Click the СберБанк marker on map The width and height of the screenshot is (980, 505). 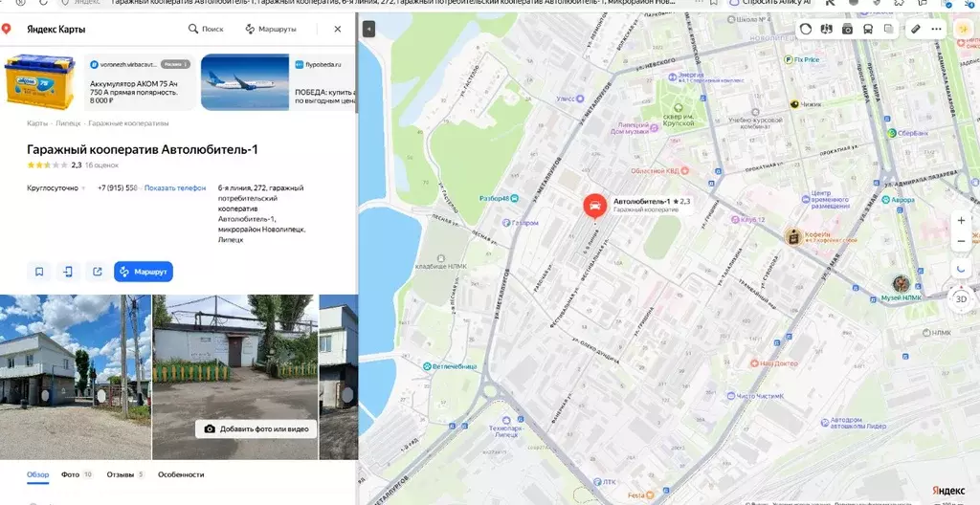click(892, 133)
